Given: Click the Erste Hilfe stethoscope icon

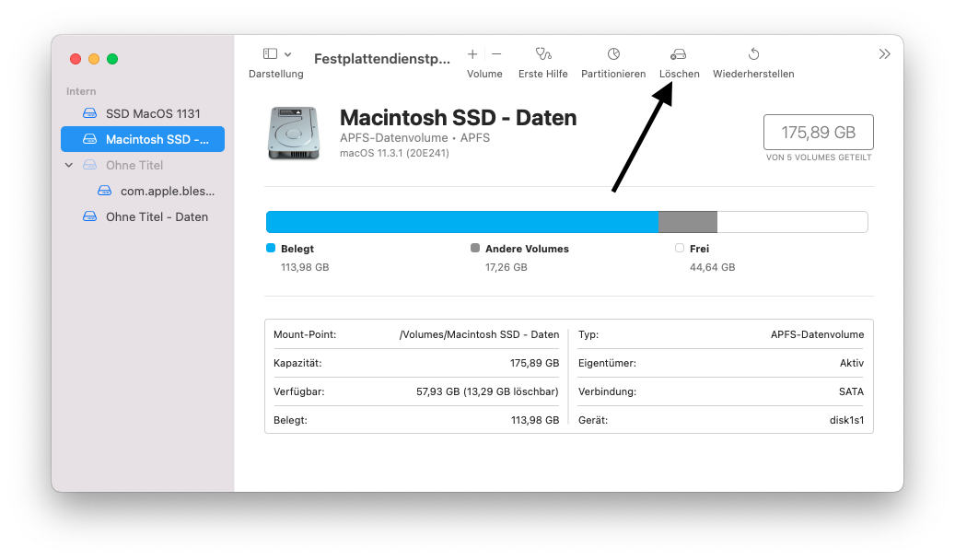Looking at the screenshot, I should coord(542,54).
